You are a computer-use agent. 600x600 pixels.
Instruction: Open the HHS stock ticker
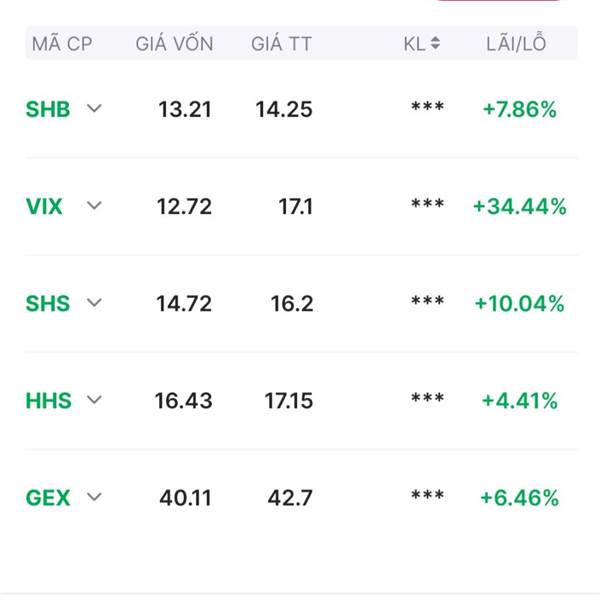(x=49, y=401)
